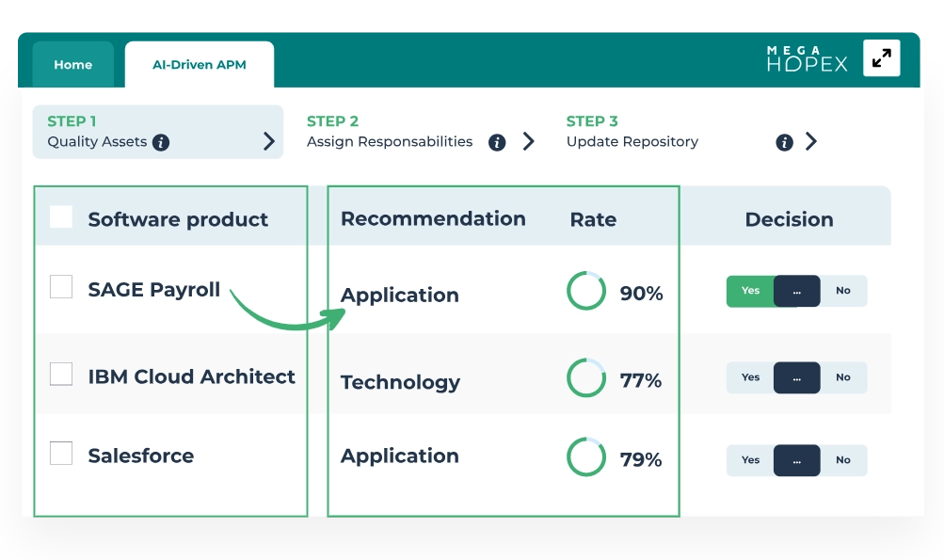Expand Step 1 using its chevron arrow

coord(269,141)
